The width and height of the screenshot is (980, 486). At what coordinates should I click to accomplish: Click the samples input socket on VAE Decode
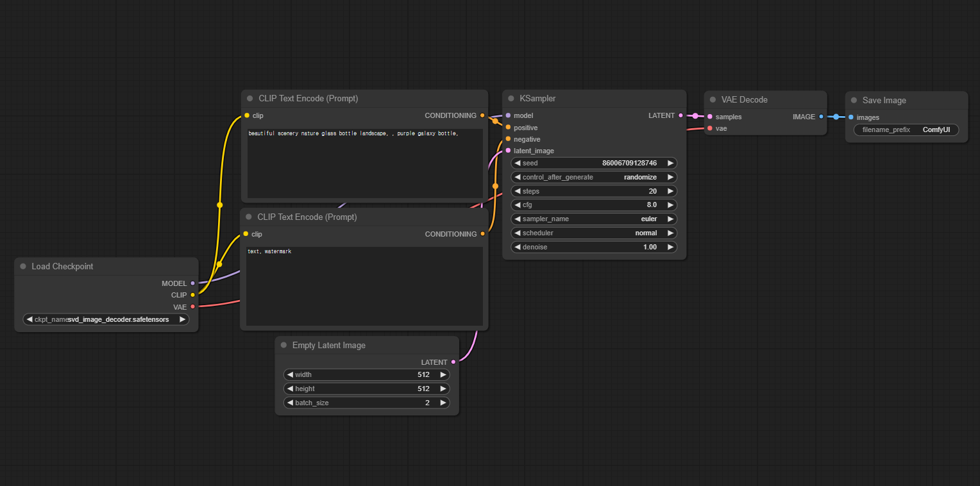[709, 117]
